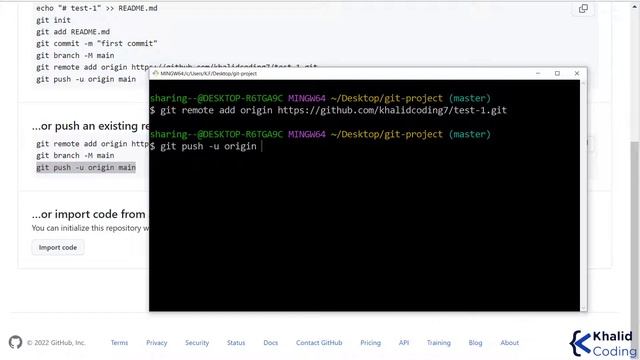Open the About footer link
Screen dimensions: 640x360
tap(510, 343)
